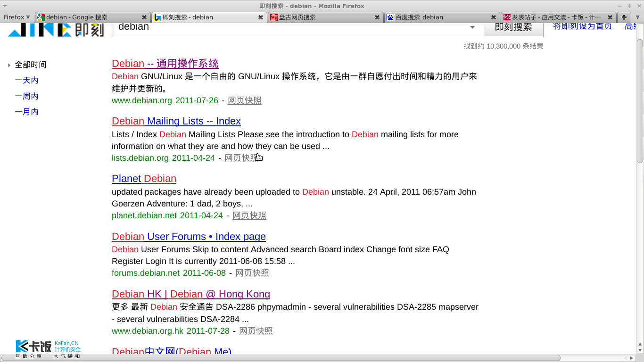Click the www.debian.org green URL text
Image resolution: width=644 pixels, height=362 pixels.
pyautogui.click(x=142, y=100)
